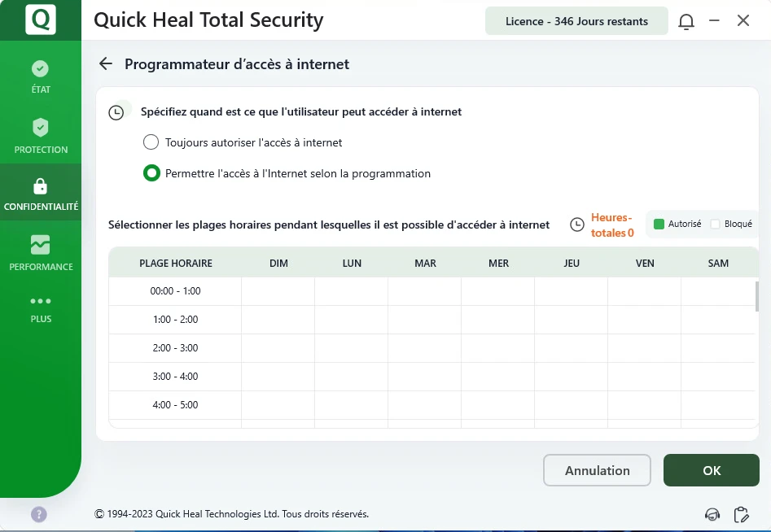The image size is (771, 532).
Task: Select Toujours autoriser l'accès à internet
Action: point(151,142)
